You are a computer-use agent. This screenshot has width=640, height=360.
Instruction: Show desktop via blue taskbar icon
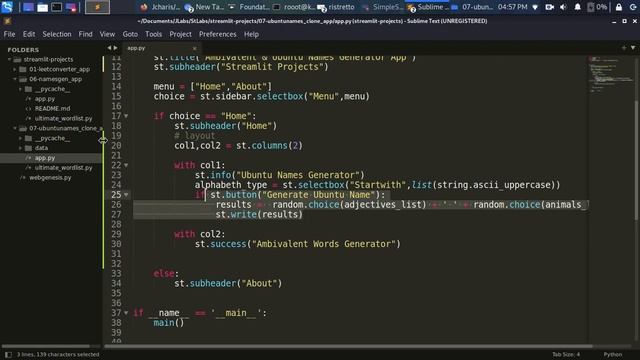(x=28, y=7)
